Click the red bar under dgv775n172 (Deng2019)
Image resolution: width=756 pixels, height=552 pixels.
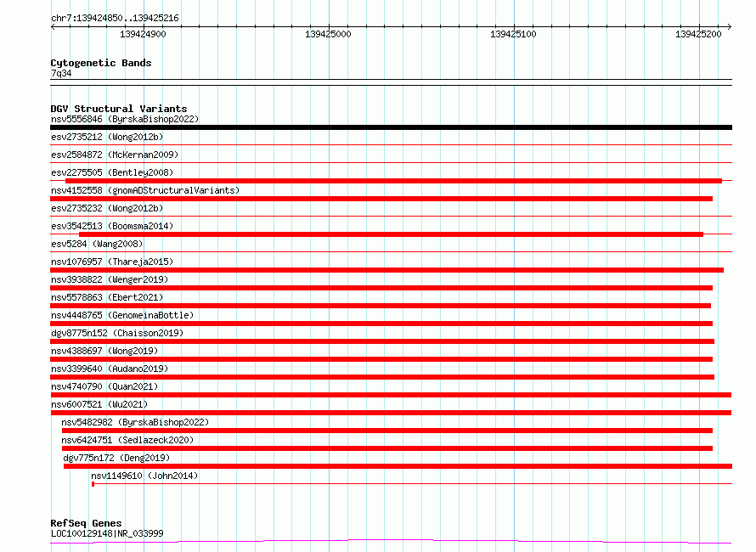[x=398, y=466]
